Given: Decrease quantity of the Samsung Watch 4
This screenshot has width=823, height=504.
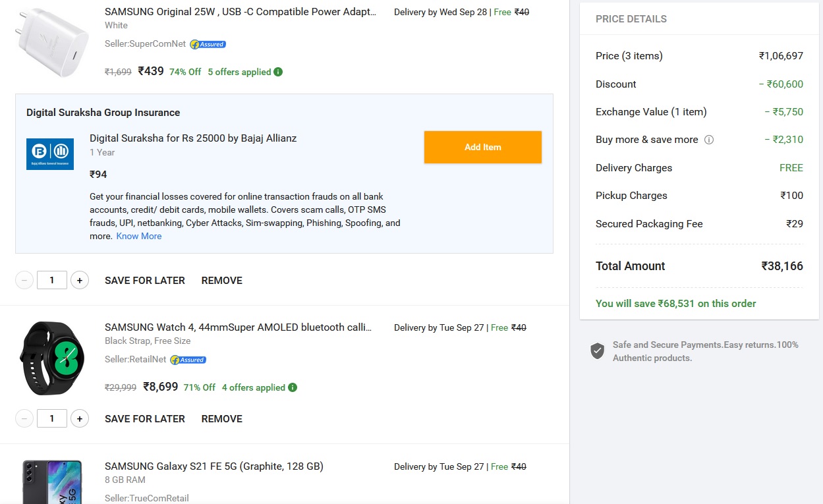Looking at the screenshot, I should [24, 419].
